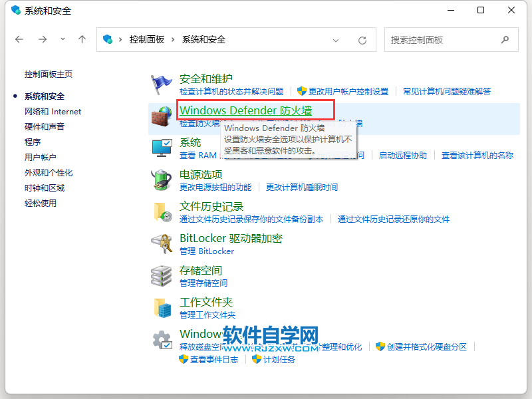Go back with the left arrow
This screenshot has width=532, height=399.
pos(19,39)
